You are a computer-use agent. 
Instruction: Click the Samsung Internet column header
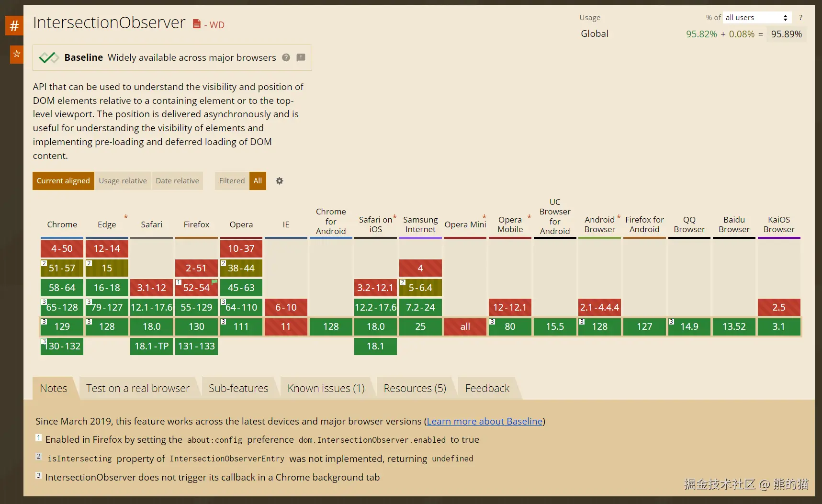click(420, 224)
